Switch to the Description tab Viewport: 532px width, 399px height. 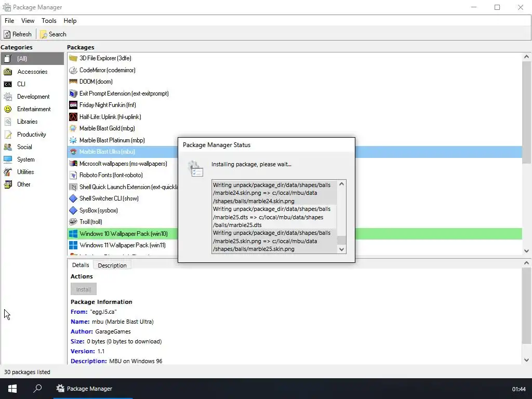coord(112,265)
